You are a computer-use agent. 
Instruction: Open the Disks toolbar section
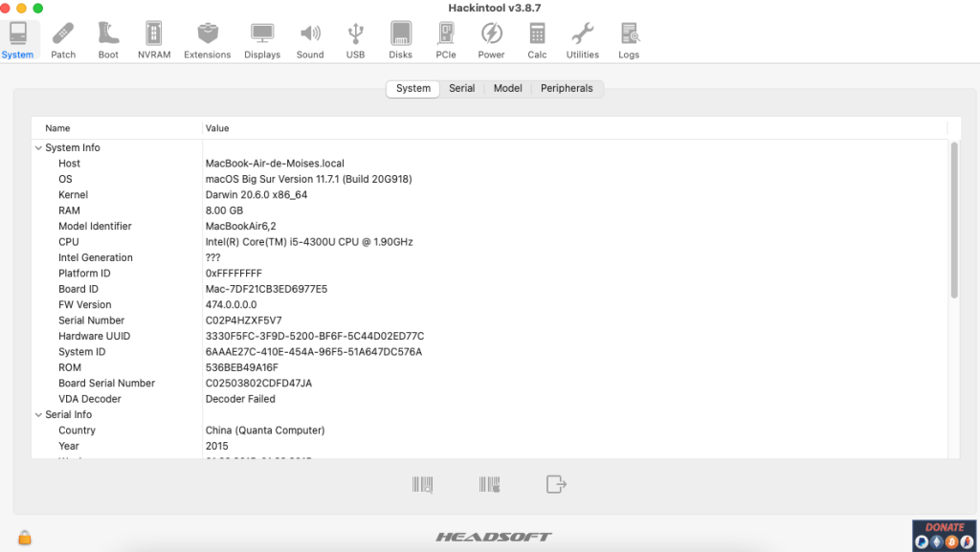pyautogui.click(x=401, y=40)
